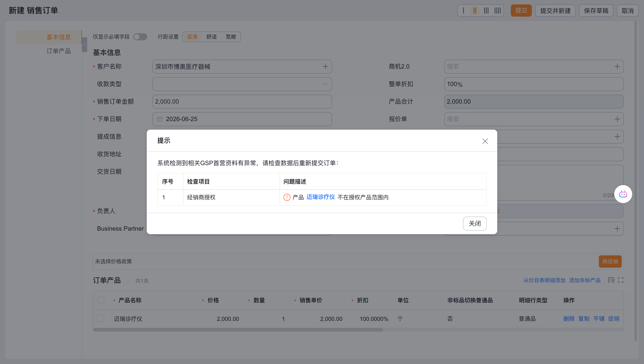Click the 普通品 cell in product row
Image resolution: width=644 pixels, height=364 pixels.
(527, 319)
